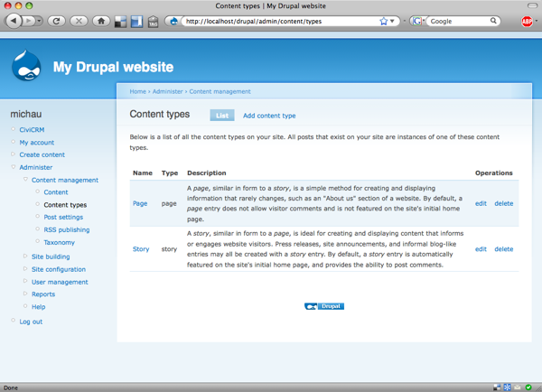This screenshot has height=392, width=542.
Task: Click the mail envelope status bar icon
Action: coord(518,387)
